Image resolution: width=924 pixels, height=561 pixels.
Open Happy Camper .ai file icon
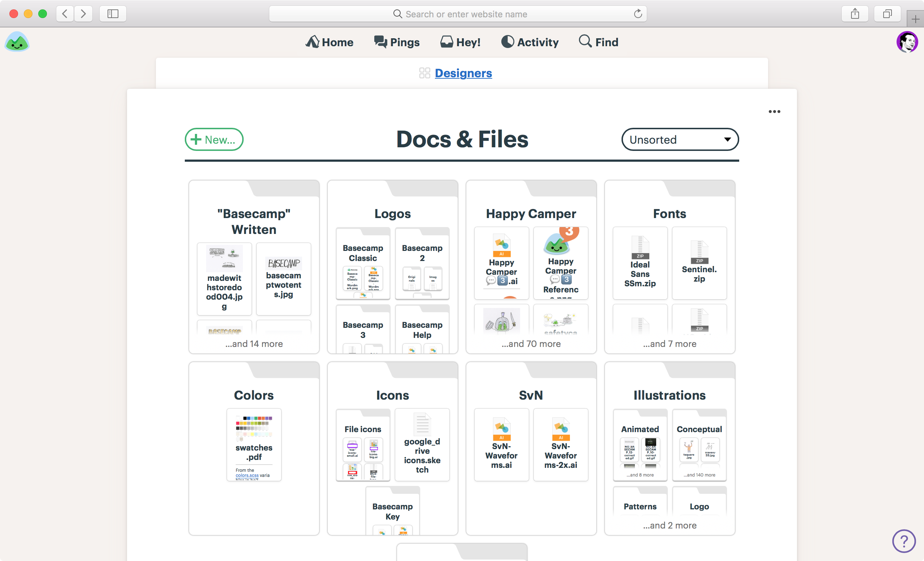pyautogui.click(x=501, y=245)
